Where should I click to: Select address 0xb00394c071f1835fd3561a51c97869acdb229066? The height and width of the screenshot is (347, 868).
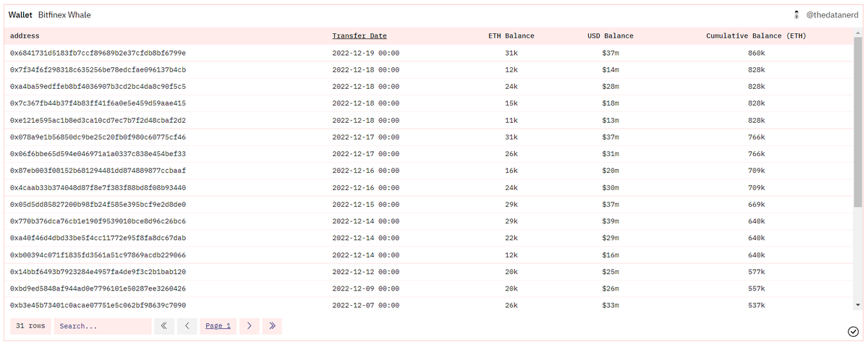pyautogui.click(x=98, y=254)
